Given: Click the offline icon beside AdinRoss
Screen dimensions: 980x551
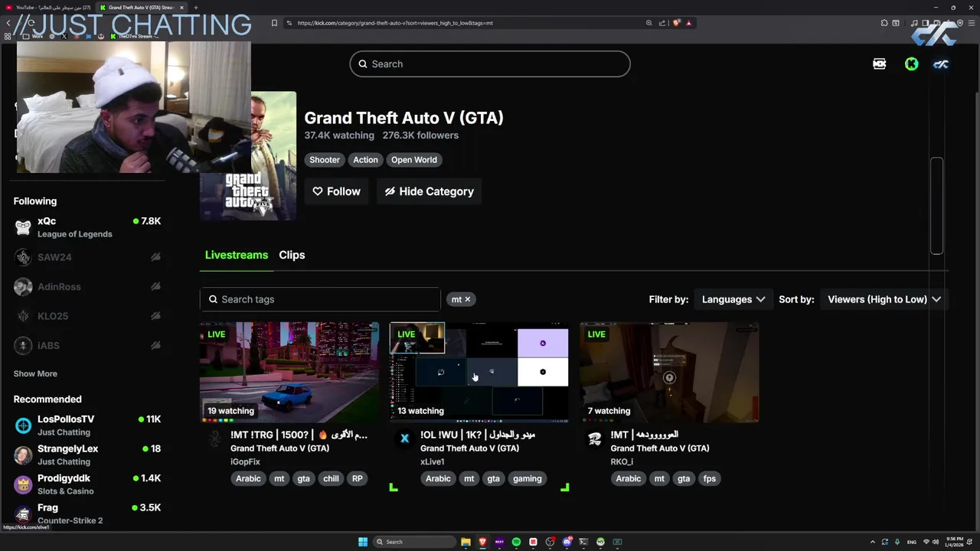Looking at the screenshot, I should (x=155, y=286).
